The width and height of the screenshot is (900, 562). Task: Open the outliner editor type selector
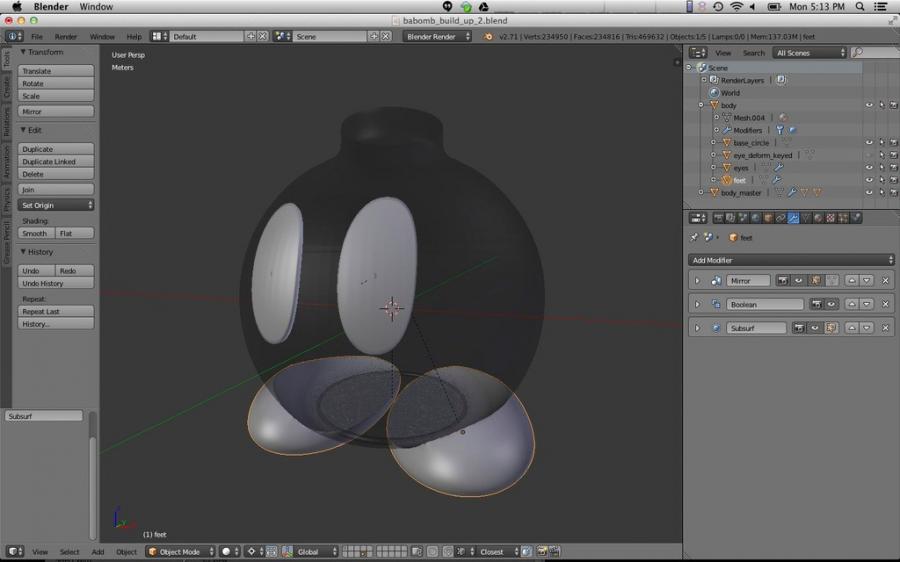click(x=697, y=53)
